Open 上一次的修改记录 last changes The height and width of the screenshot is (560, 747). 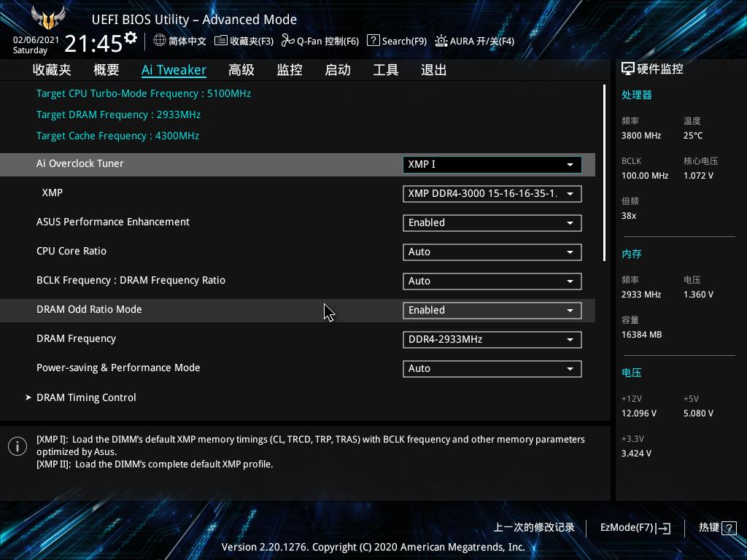pyautogui.click(x=534, y=528)
